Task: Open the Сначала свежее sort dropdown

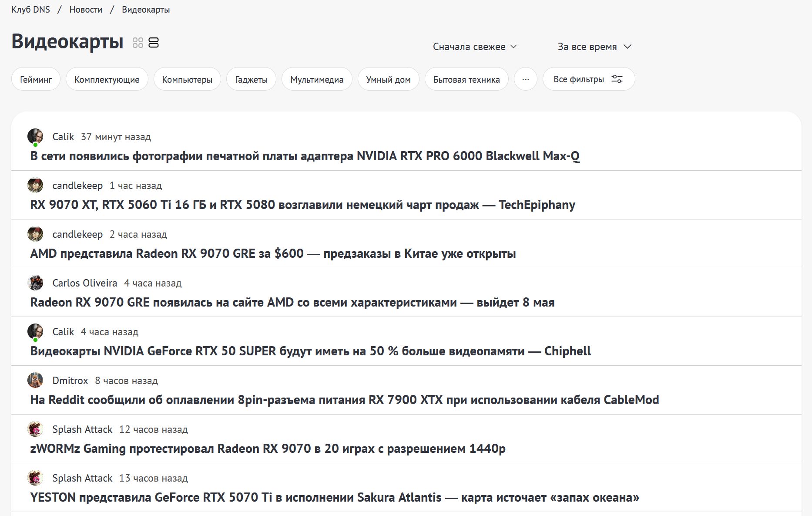Action: (475, 47)
